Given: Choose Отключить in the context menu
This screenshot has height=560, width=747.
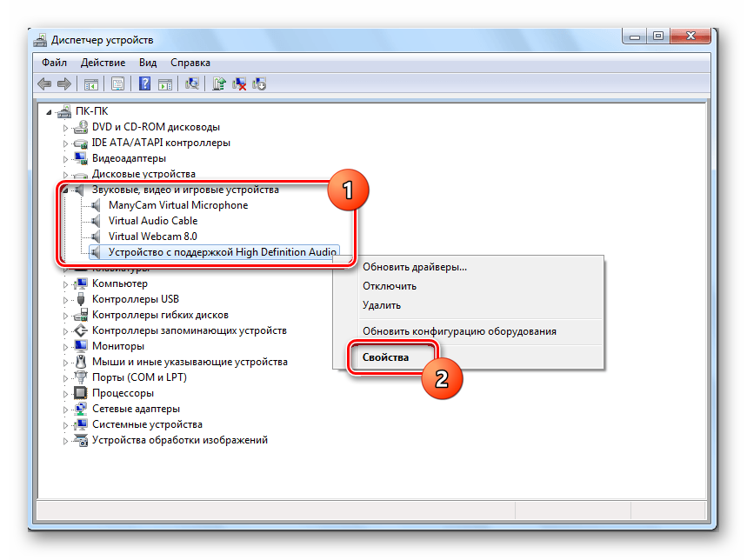Looking at the screenshot, I should [468, 286].
